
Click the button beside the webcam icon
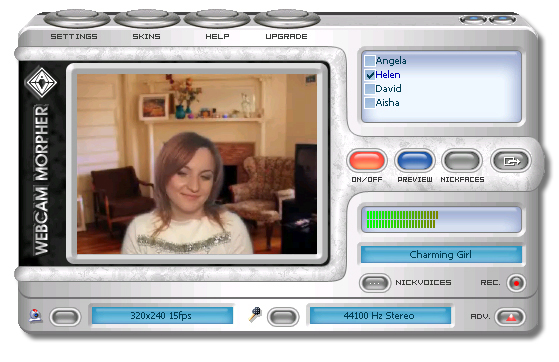pyautogui.click(x=65, y=317)
